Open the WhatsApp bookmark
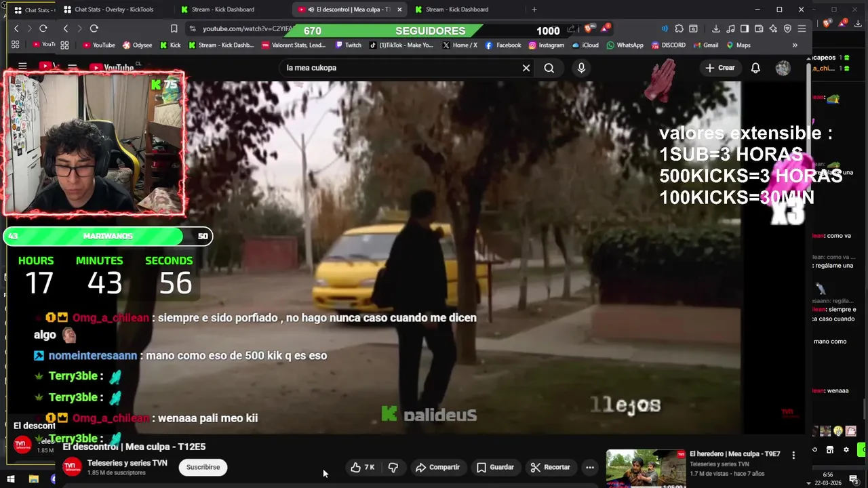The height and width of the screenshot is (488, 868). (625, 45)
